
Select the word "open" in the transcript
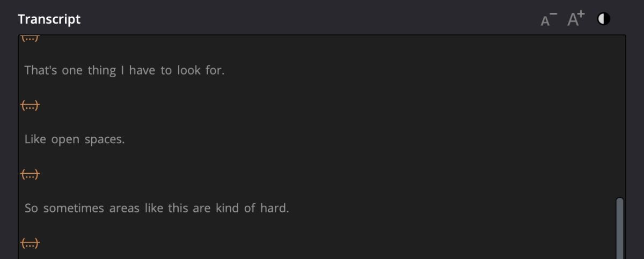[66, 139]
